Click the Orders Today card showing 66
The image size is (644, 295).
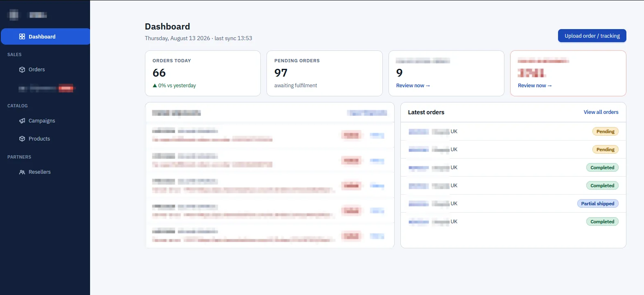pyautogui.click(x=203, y=73)
